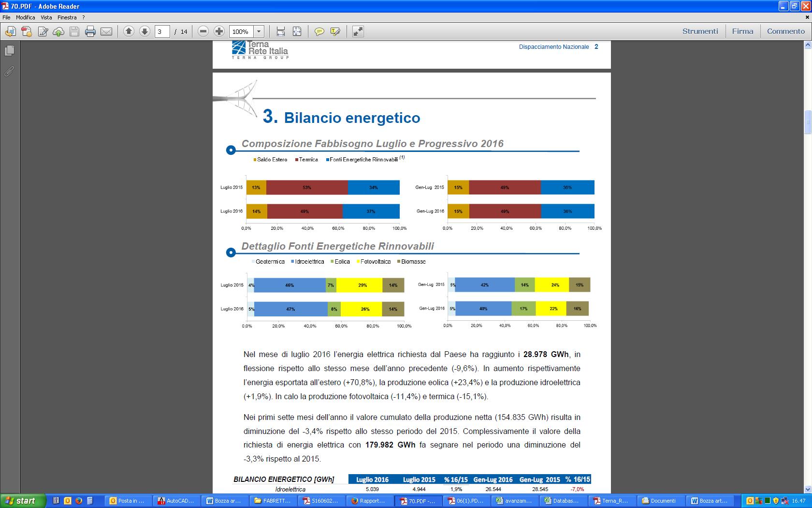812x508 pixels.
Task: Click the upload to cloud icon
Action: click(x=58, y=31)
